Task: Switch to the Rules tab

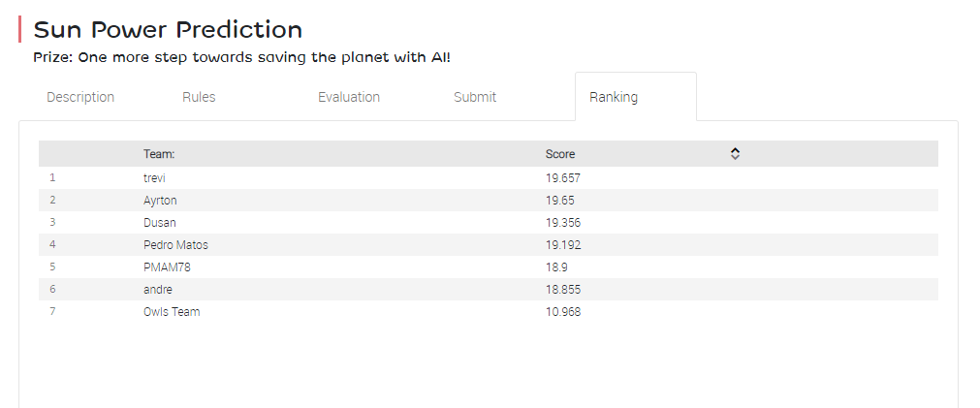Action: click(x=199, y=97)
